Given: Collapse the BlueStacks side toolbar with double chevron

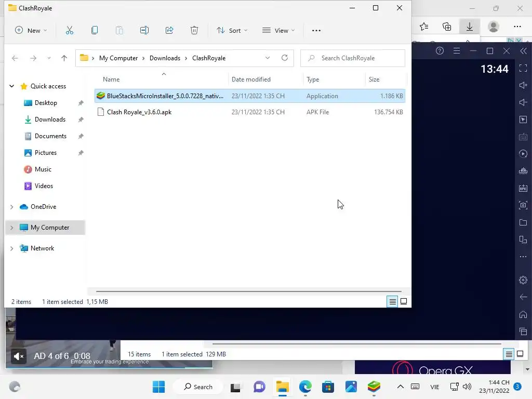Looking at the screenshot, I should 524,51.
